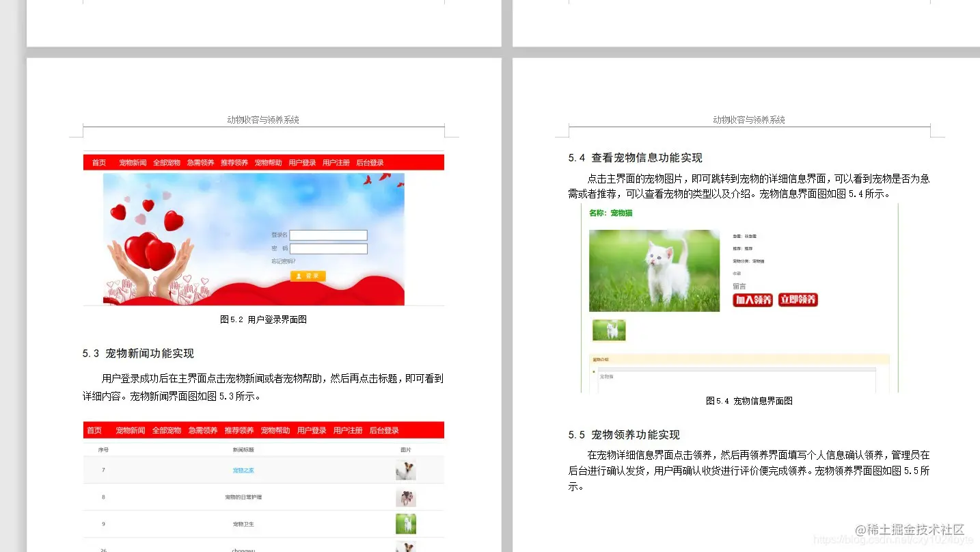The height and width of the screenshot is (552, 980).
Task: Select 宠物新闻 from the red navigation bar
Action: (133, 162)
